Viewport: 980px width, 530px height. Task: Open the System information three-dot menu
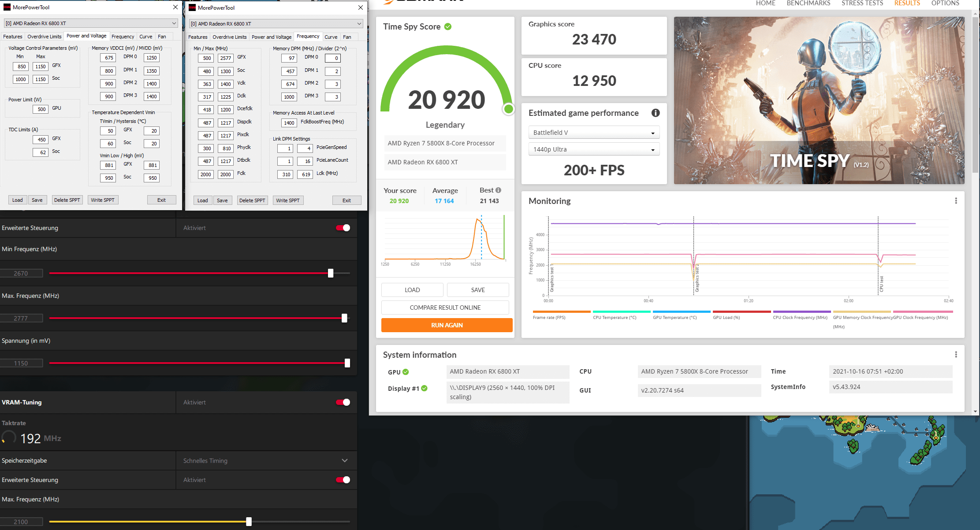tap(956, 355)
